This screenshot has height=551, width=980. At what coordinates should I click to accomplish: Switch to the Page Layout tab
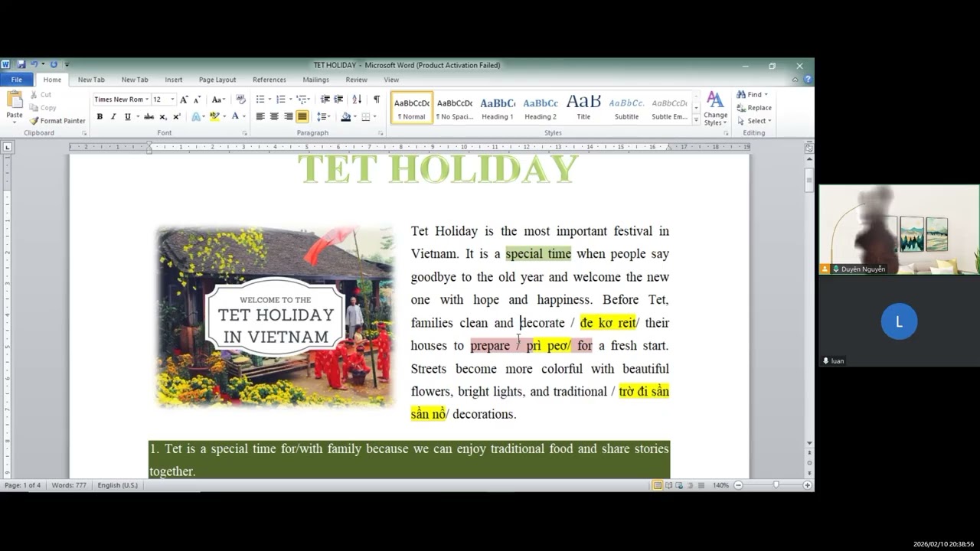click(x=217, y=80)
